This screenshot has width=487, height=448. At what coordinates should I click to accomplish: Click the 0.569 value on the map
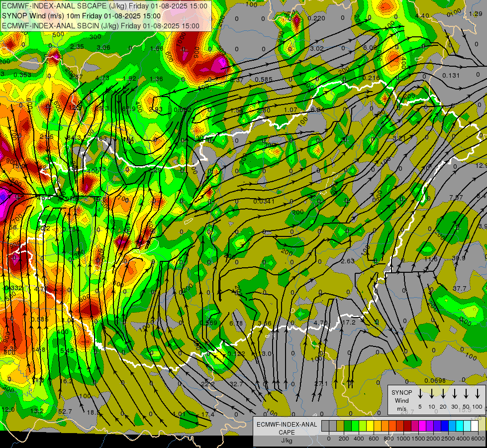click(x=208, y=323)
